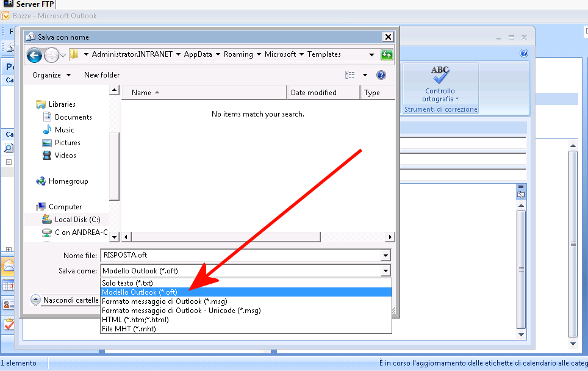Click the Libraries folder icon
Screen dimensions: 588x371
40,104
